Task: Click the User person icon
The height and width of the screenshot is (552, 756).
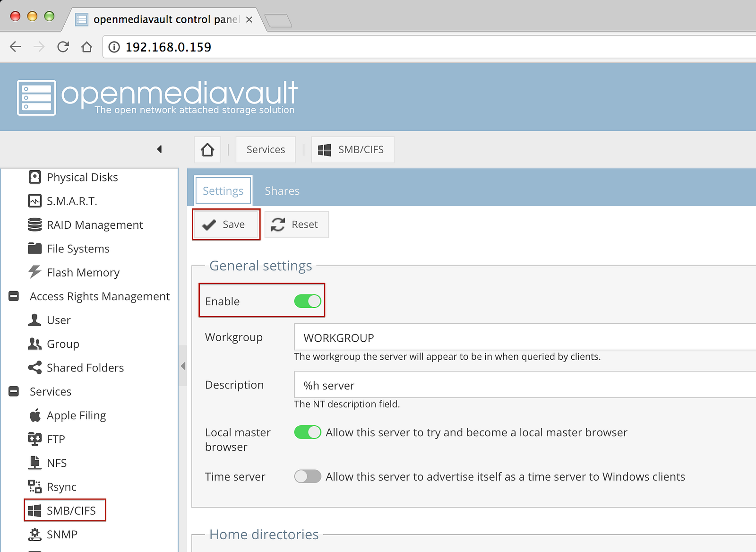Action: [34, 320]
